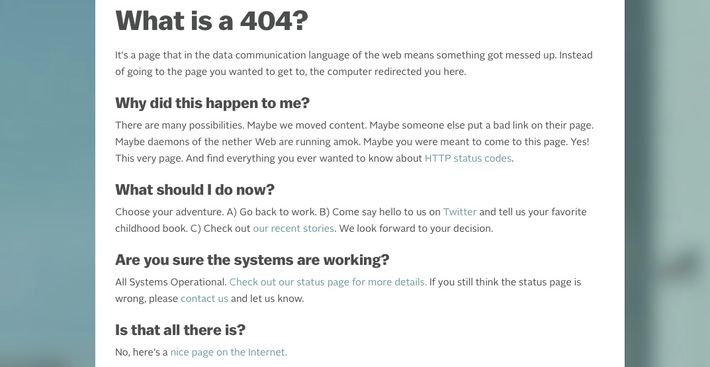Click the Choose your adventure sentence
Screen dimensions: 710x367
[x=169, y=212]
